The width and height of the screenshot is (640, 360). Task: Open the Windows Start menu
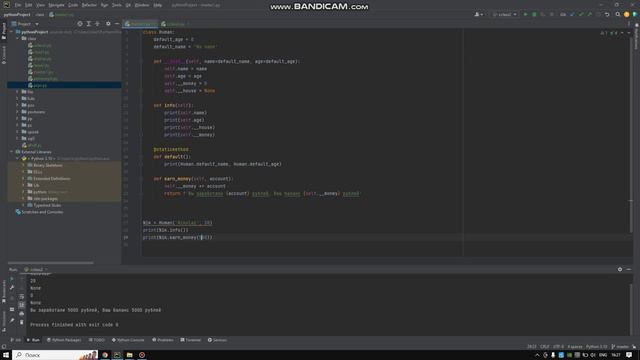6,355
